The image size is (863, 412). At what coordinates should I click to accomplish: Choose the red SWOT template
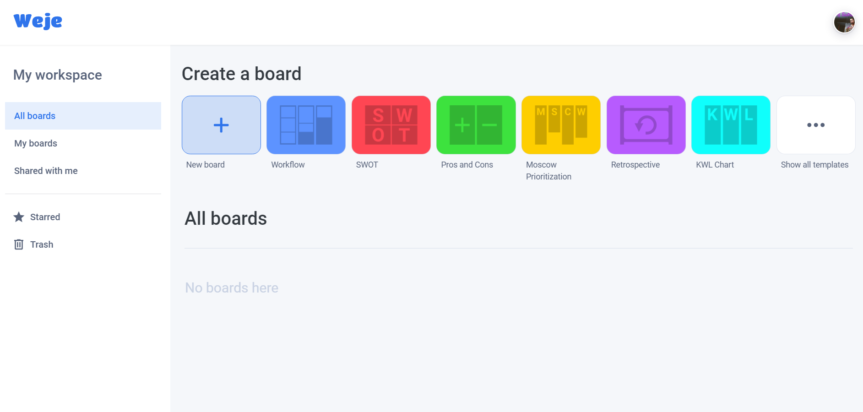click(x=391, y=125)
